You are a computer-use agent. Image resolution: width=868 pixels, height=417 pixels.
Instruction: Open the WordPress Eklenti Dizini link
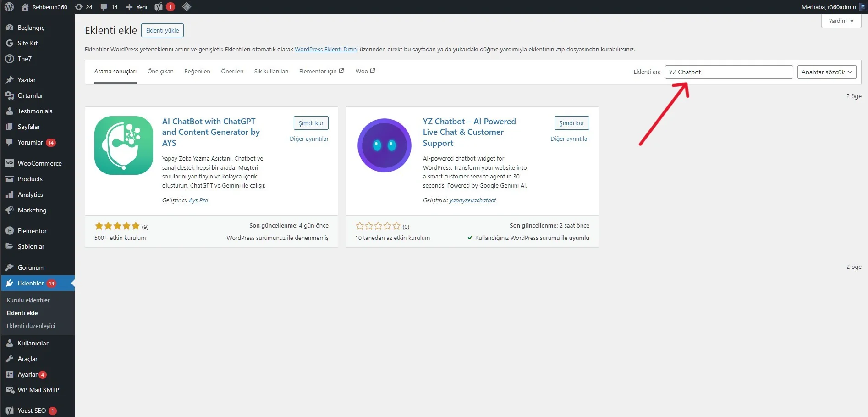tap(326, 50)
